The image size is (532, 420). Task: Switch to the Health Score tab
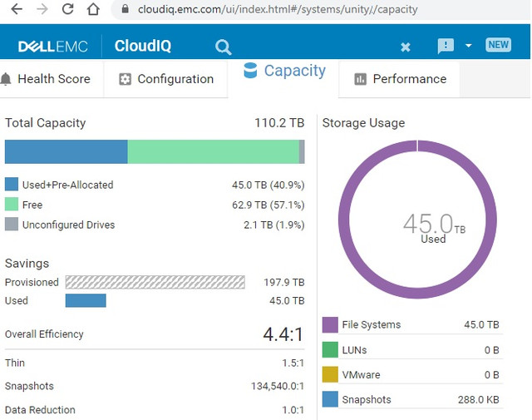[52, 79]
